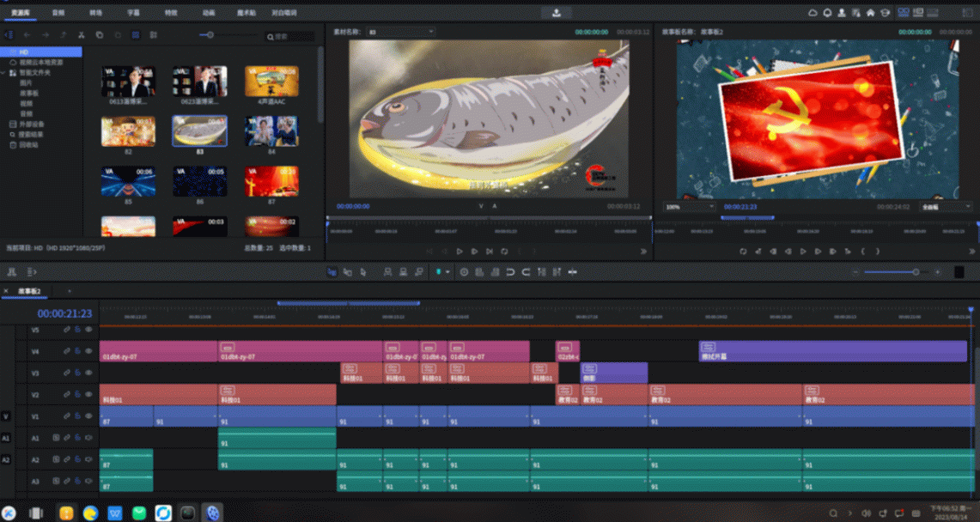
Task: Open the 转场 transitions tab
Action: coord(95,13)
